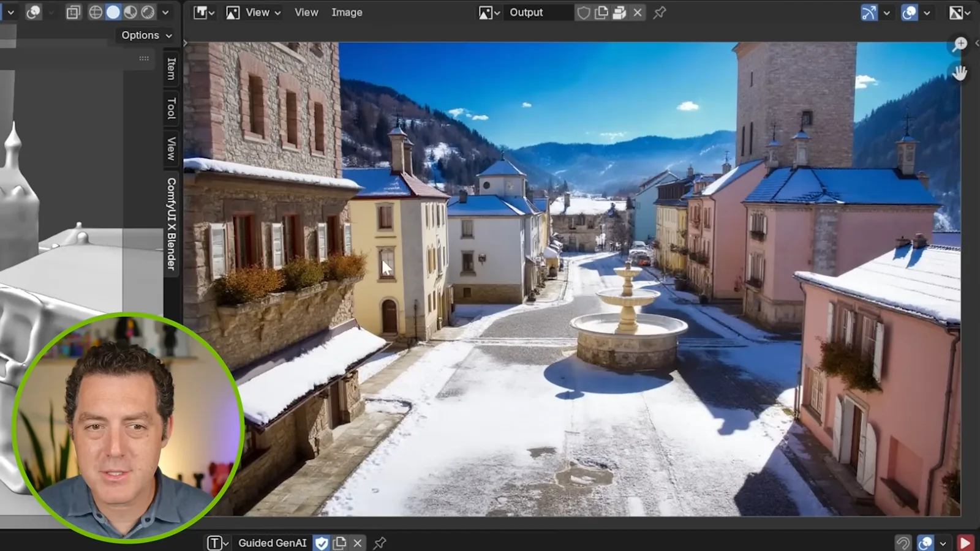Switch to material preview shading
The image size is (980, 551).
click(130, 12)
